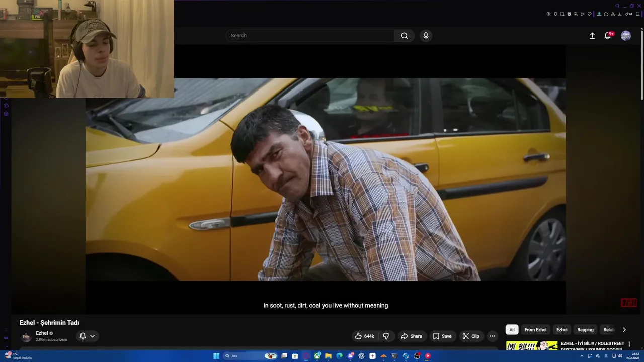Screen dimensions: 644x362
Task: Click the video title Ezhel - Şehrimin Tadı
Action: 49,323
